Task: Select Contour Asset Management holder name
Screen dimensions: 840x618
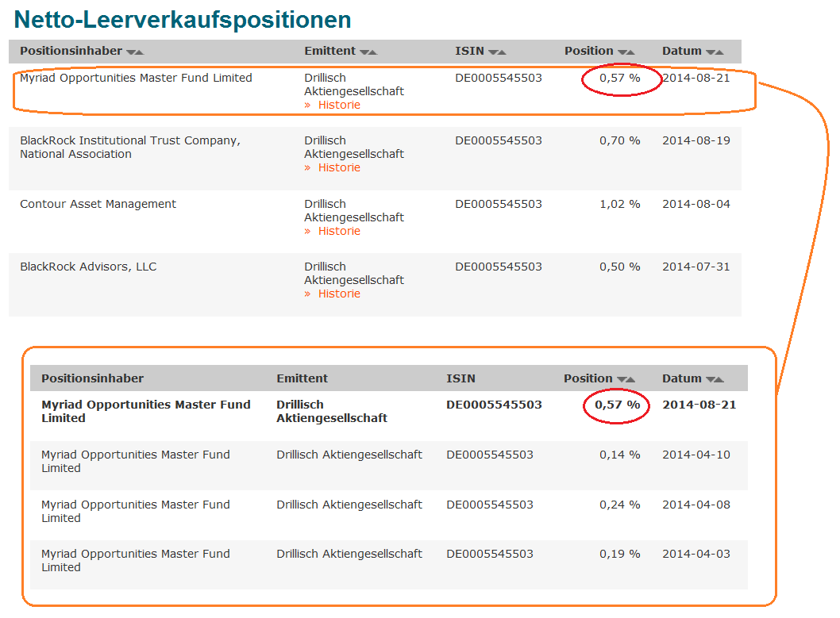Action: 98,204
